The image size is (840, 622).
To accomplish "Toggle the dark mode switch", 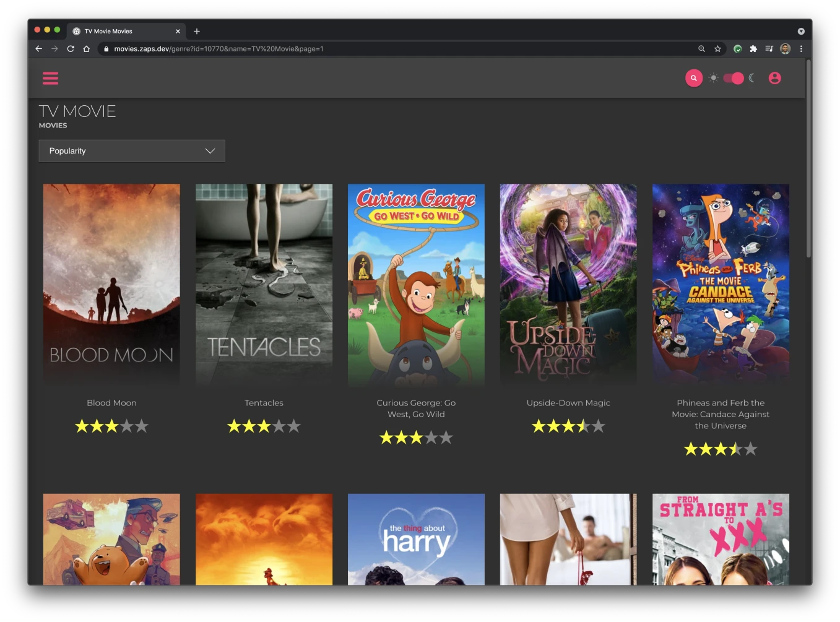I will (734, 78).
